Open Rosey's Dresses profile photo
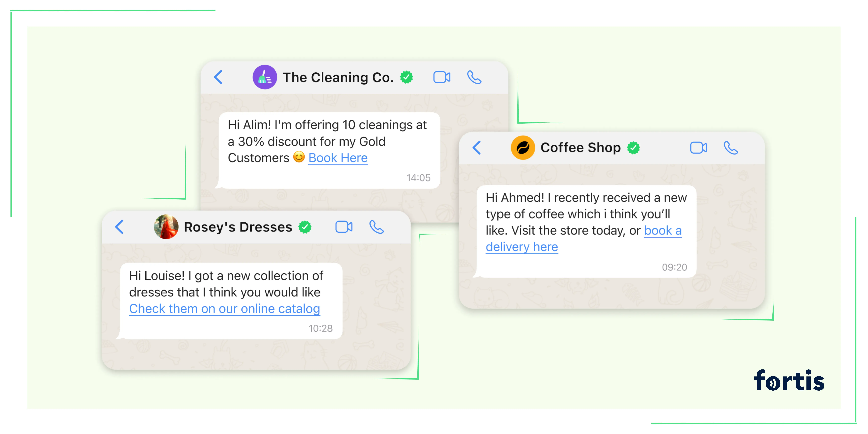 [166, 227]
